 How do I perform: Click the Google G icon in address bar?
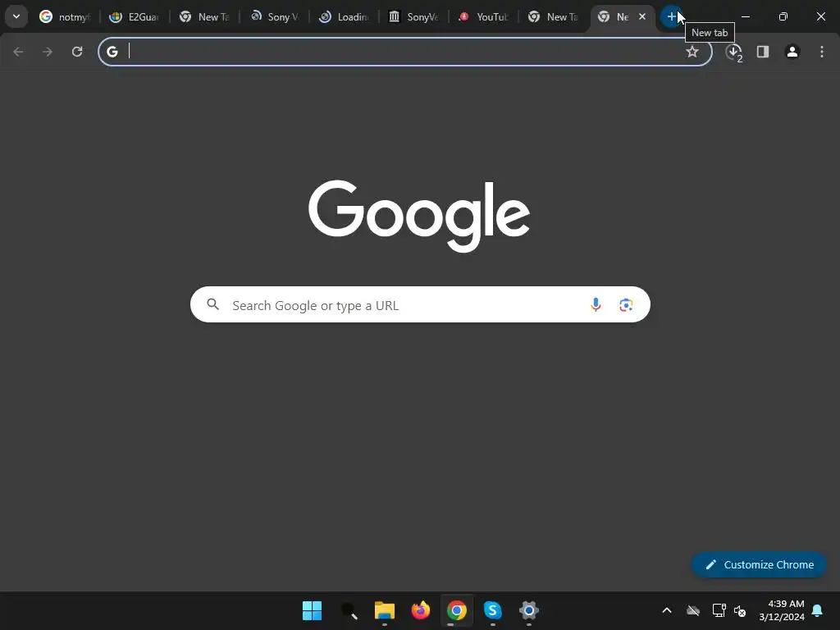[112, 52]
